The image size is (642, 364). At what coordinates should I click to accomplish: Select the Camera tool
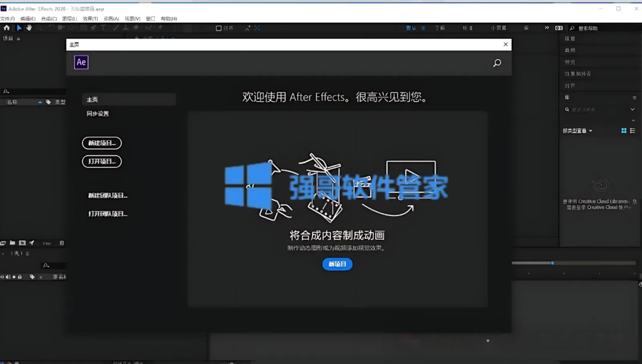(x=61, y=28)
